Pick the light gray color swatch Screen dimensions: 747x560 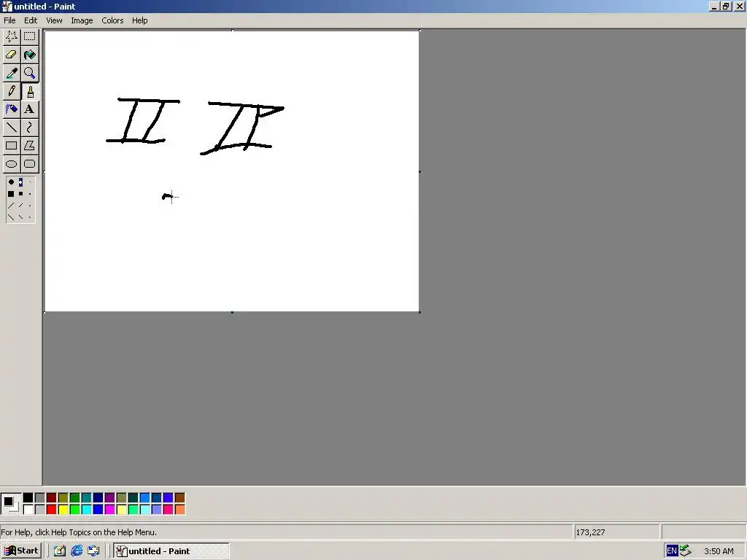[39, 510]
